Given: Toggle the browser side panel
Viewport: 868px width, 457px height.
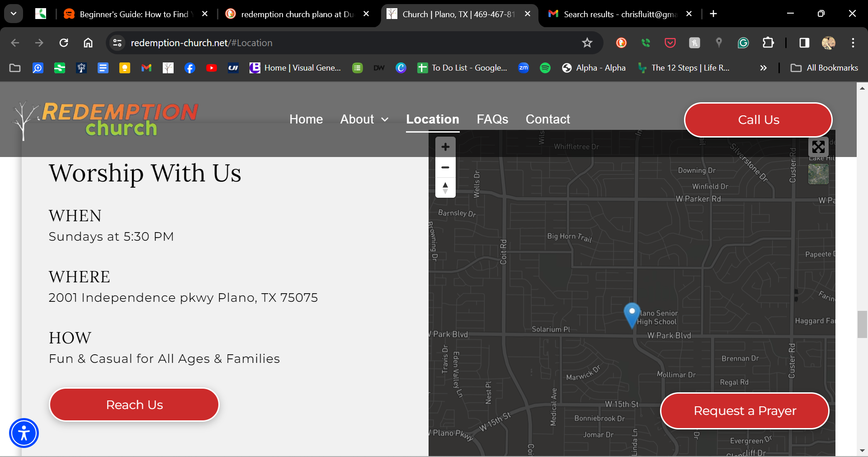Looking at the screenshot, I should click(x=804, y=43).
